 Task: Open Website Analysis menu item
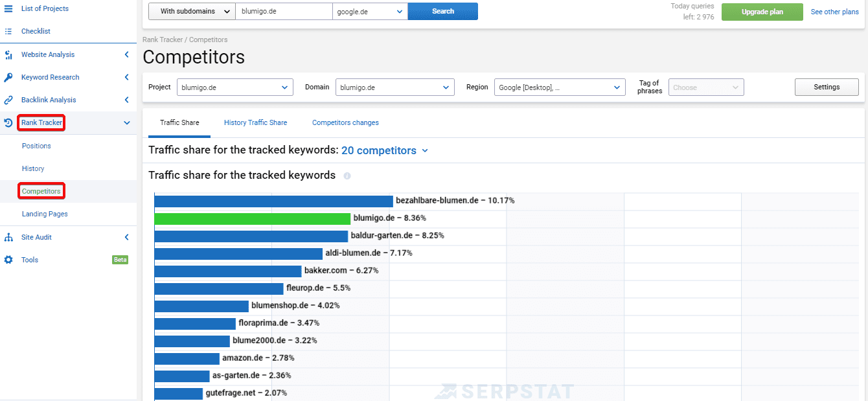pos(48,54)
